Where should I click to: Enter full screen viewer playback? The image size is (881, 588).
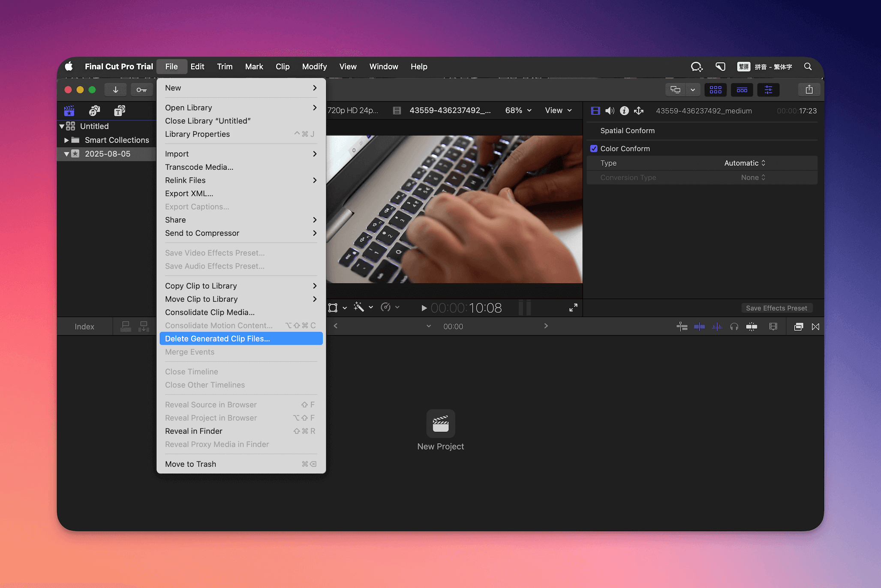click(573, 308)
